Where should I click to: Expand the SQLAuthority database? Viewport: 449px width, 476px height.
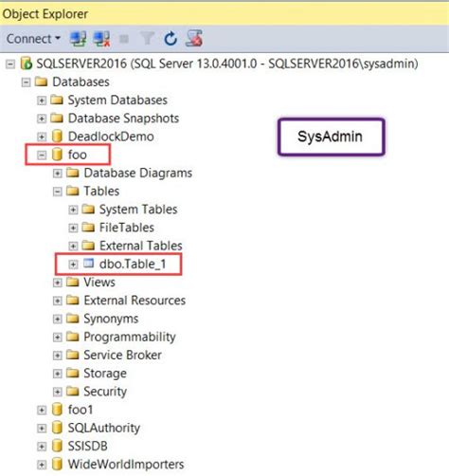(42, 429)
